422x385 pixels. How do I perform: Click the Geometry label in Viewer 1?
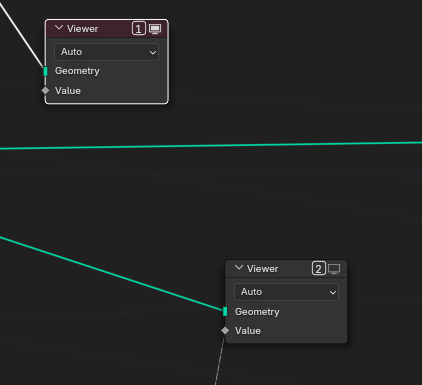77,71
